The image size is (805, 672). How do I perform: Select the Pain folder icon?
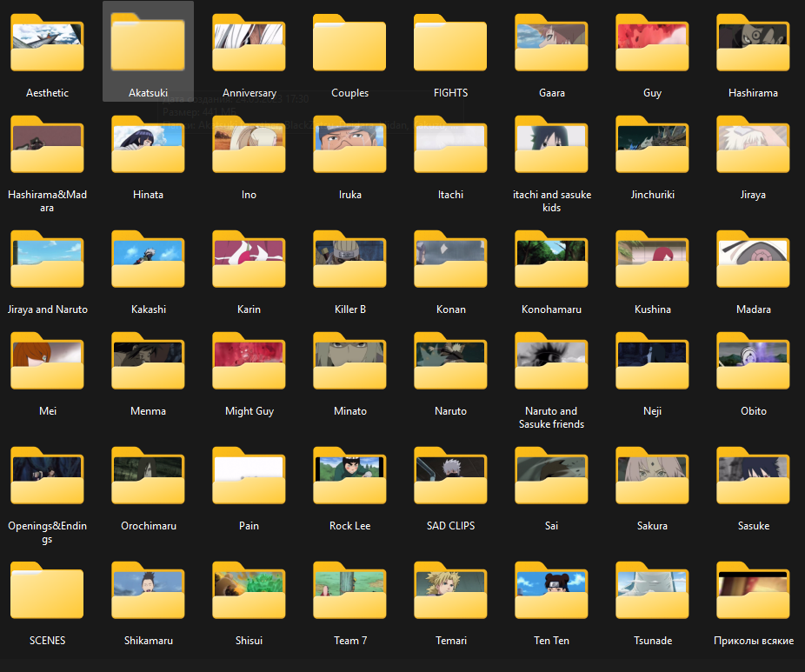click(249, 476)
